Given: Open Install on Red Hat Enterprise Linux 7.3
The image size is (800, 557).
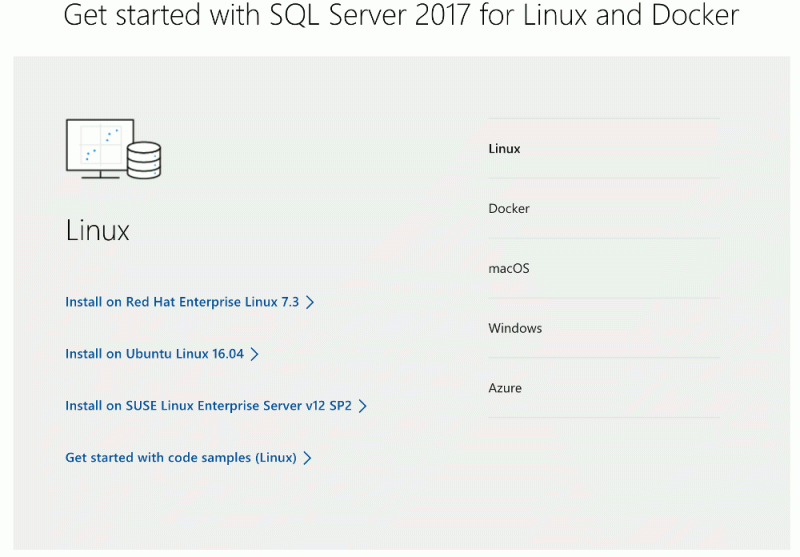Looking at the screenshot, I should coord(182,302).
